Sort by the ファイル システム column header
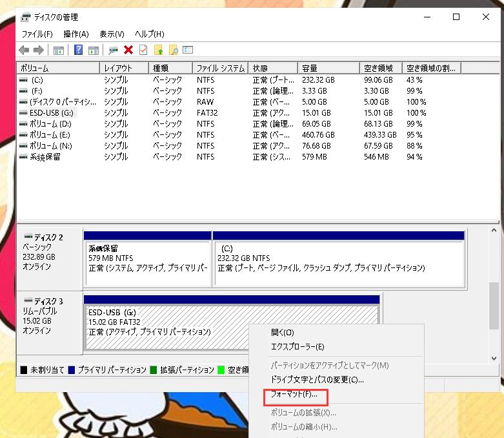 point(221,68)
